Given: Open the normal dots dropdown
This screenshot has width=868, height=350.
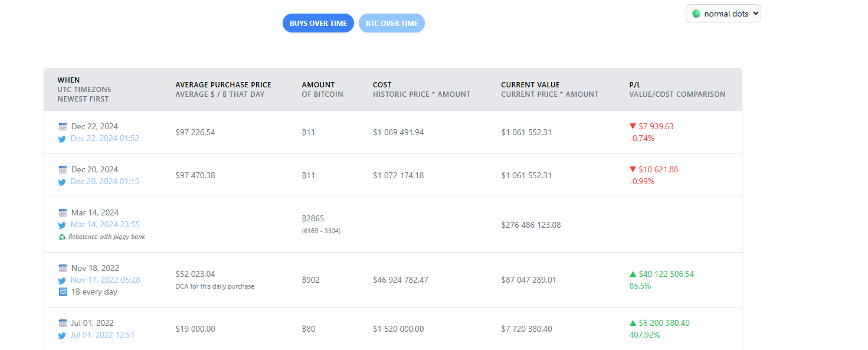Looking at the screenshot, I should [x=723, y=14].
